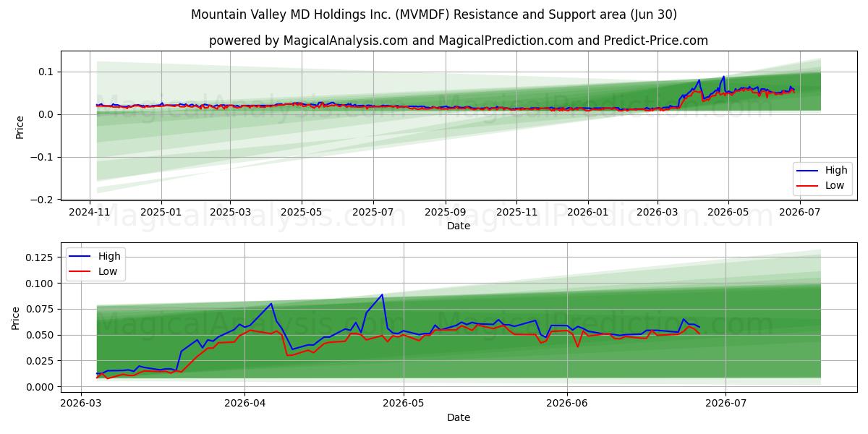The image size is (868, 434).
Task: Click the 2026-04 tick on bottom chart
Action: 244,404
